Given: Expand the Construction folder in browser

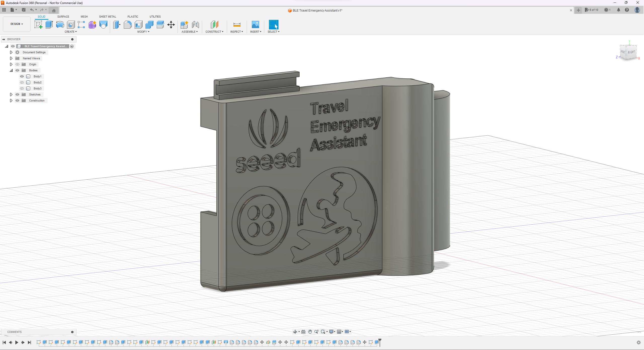Looking at the screenshot, I should point(10,101).
